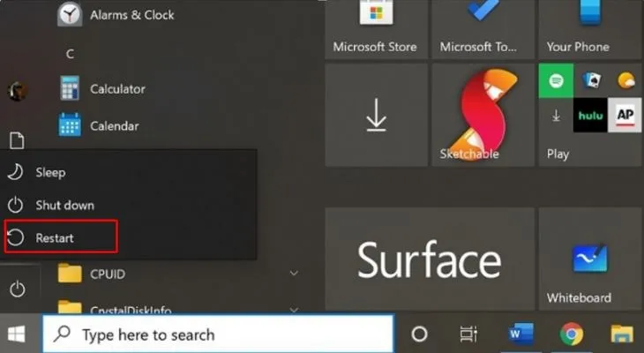Open the Sketchable tile
Viewport: 644px width, 353px height.
click(x=482, y=115)
